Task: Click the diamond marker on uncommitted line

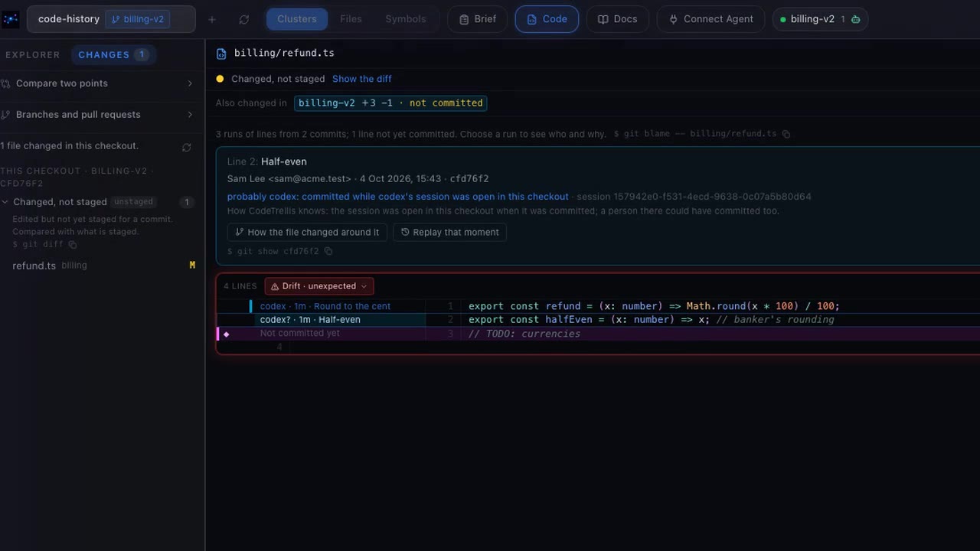Action: 226,334
